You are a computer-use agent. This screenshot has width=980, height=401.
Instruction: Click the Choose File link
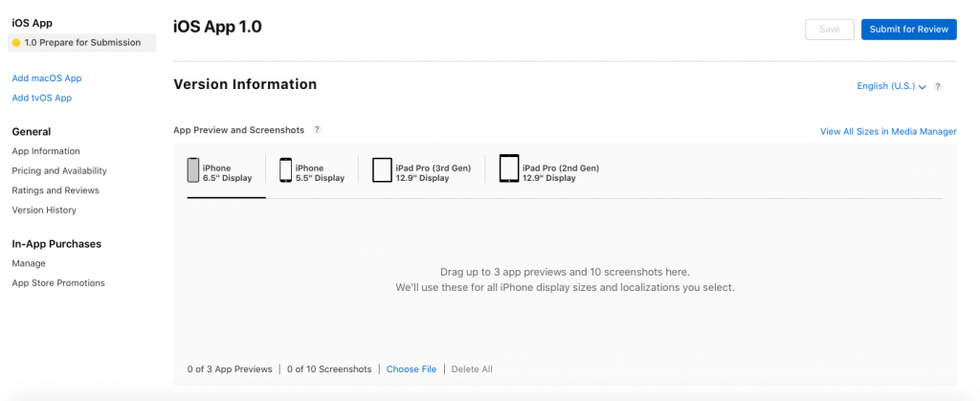point(412,369)
